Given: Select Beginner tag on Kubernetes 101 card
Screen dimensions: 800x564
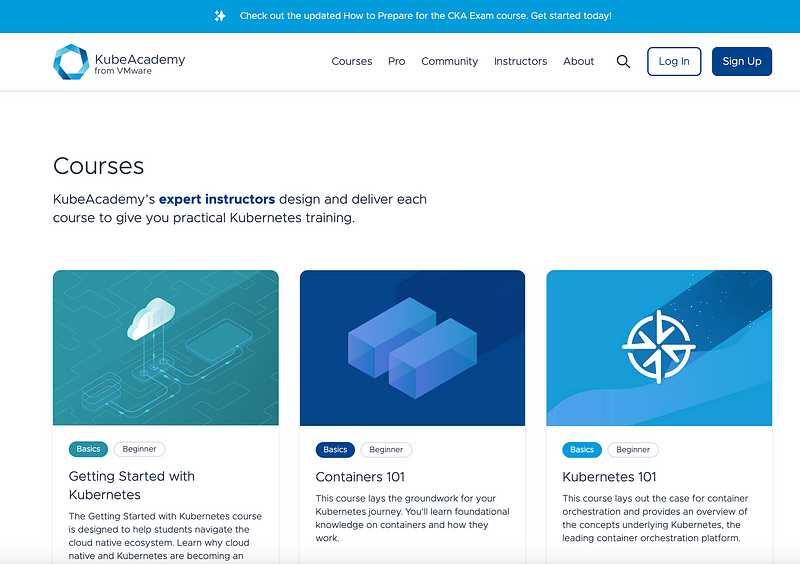Looking at the screenshot, I should [633, 450].
